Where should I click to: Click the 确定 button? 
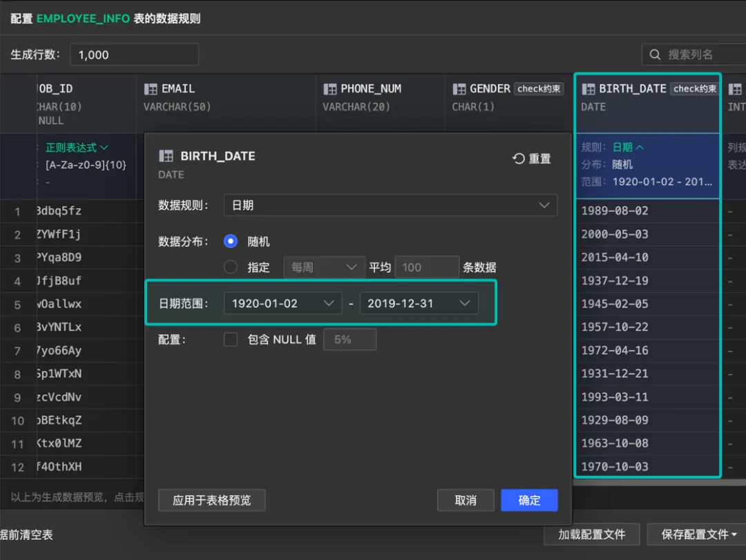[x=529, y=500]
